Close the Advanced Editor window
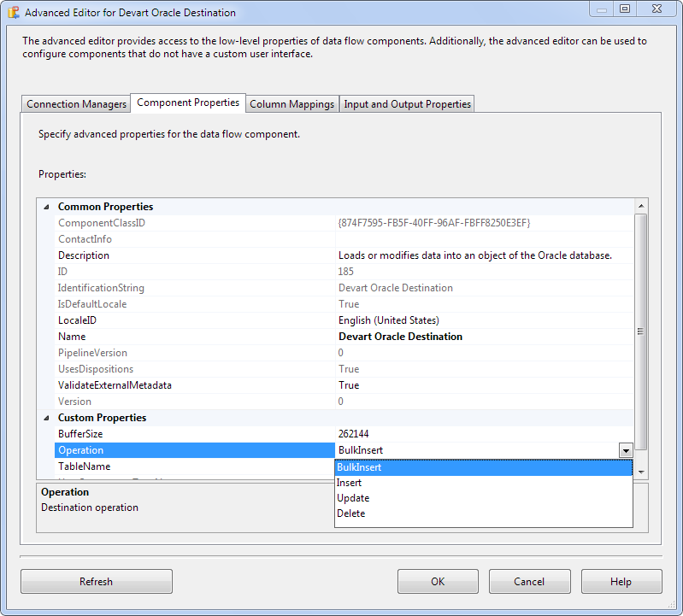The image size is (683, 616). pos(657,9)
